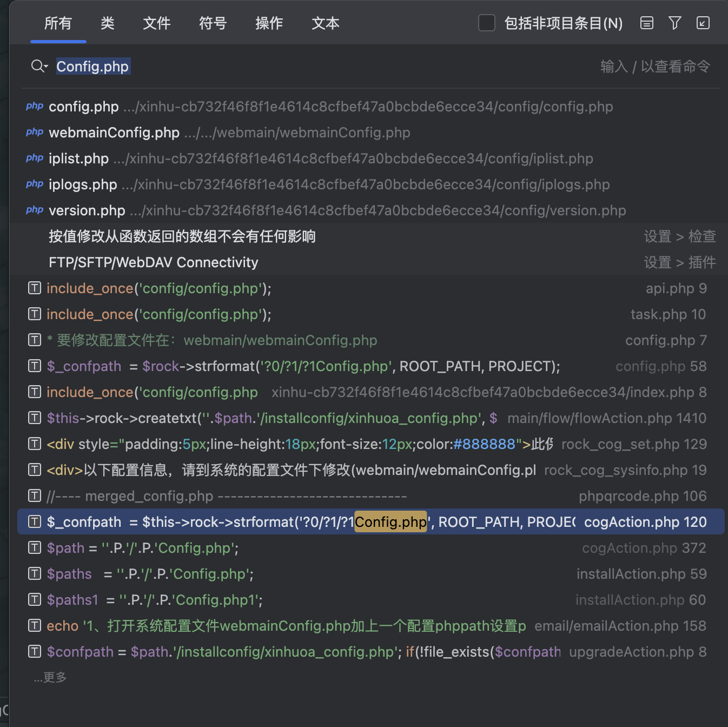Select $_confpath result in config.php 58
This screenshot has width=728, height=727.
tap(371, 366)
